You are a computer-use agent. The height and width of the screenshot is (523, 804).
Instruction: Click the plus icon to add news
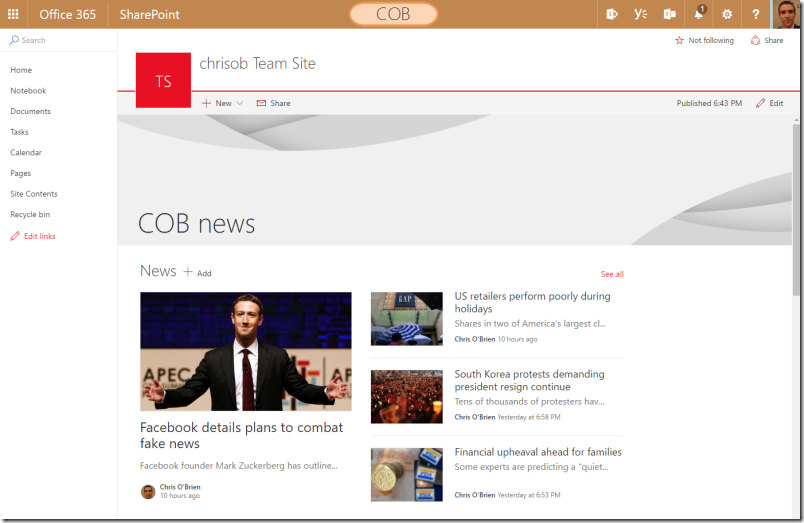pyautogui.click(x=188, y=271)
